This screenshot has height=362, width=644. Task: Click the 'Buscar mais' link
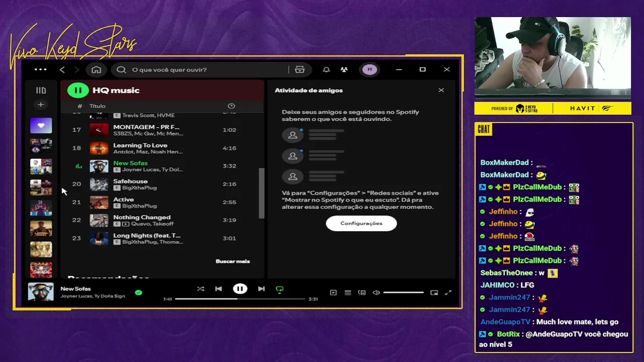click(x=232, y=261)
